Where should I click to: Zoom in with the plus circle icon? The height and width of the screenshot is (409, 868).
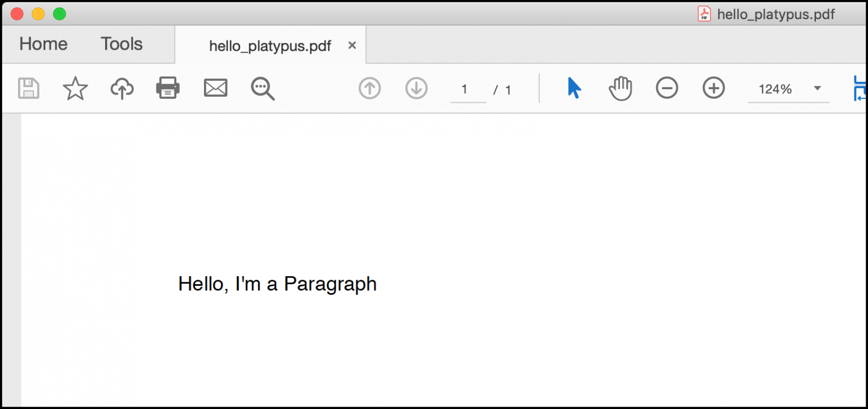tap(714, 88)
